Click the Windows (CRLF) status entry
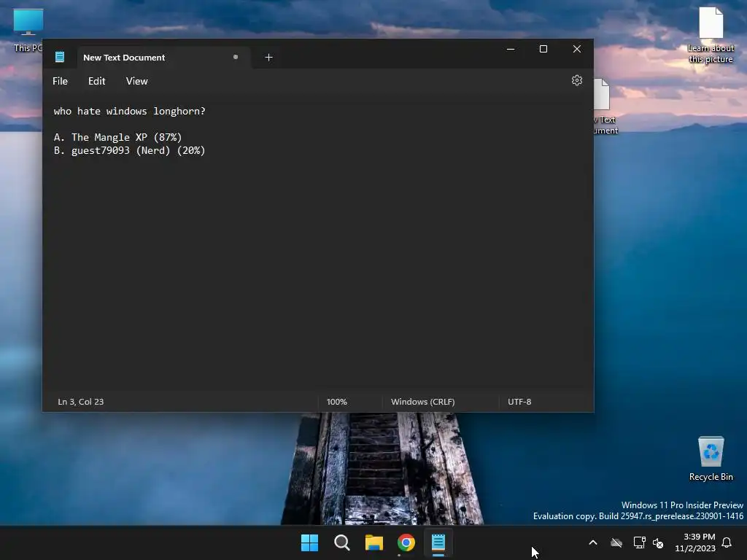 [422, 402]
